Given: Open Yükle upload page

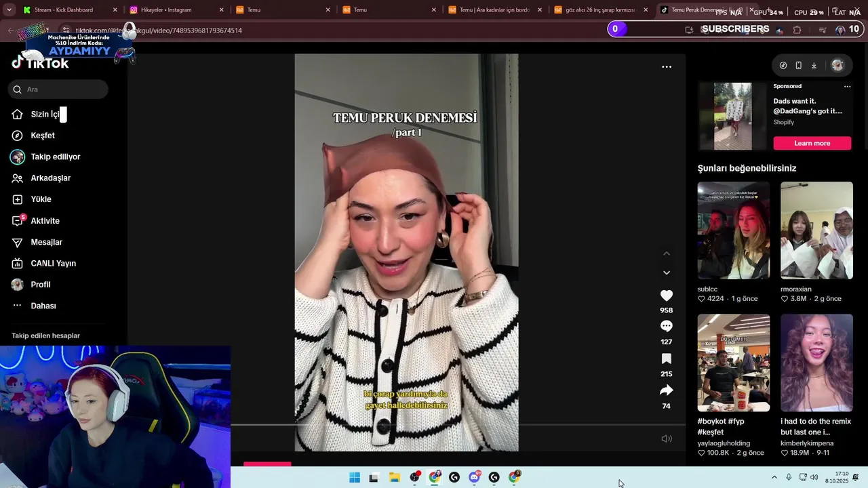Looking at the screenshot, I should point(32,199).
